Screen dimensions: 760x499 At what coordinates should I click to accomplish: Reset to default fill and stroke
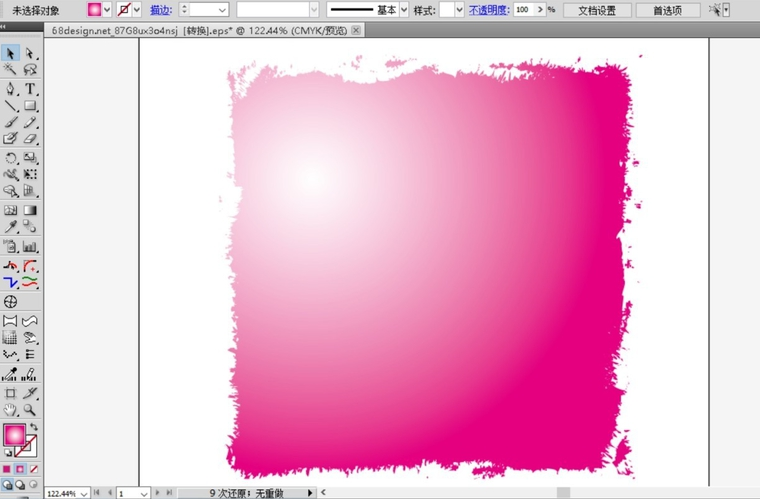[8, 453]
